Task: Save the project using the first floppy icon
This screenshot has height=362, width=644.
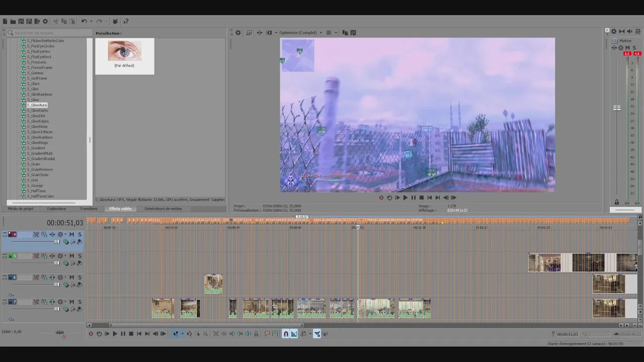Action: pyautogui.click(x=21, y=21)
